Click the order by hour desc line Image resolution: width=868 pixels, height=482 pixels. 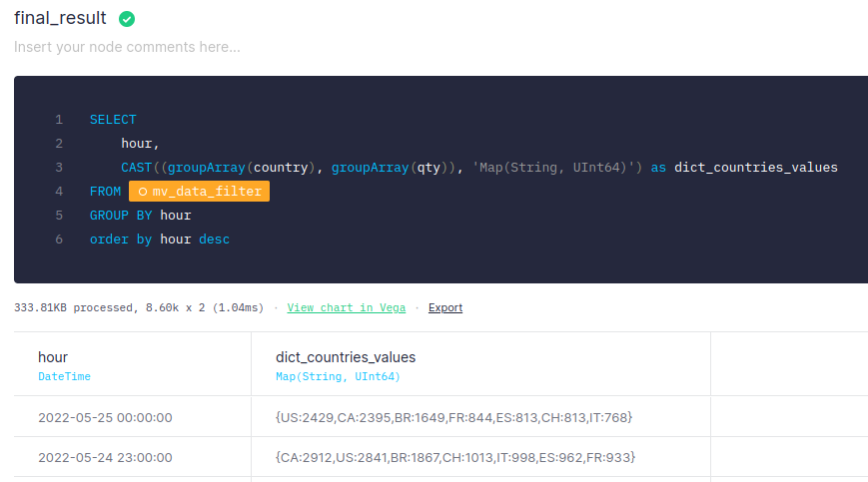(159, 240)
